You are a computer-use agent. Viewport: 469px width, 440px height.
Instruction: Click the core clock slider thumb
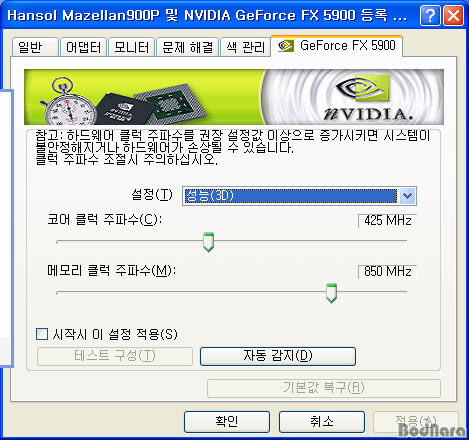(x=208, y=242)
